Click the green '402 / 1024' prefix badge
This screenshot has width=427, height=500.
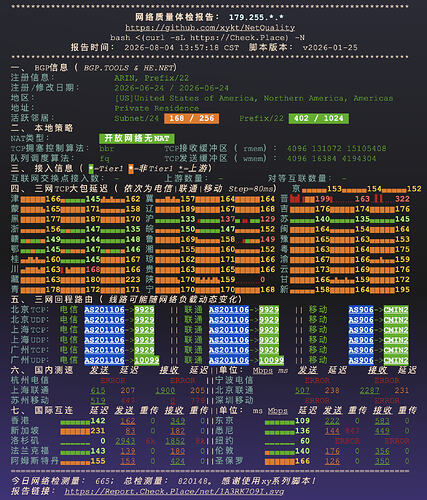click(319, 118)
